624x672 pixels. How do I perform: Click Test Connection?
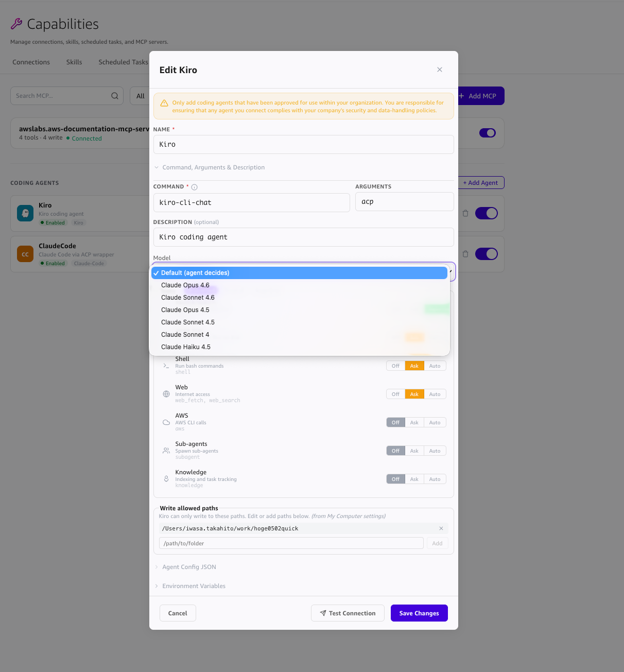coord(348,613)
